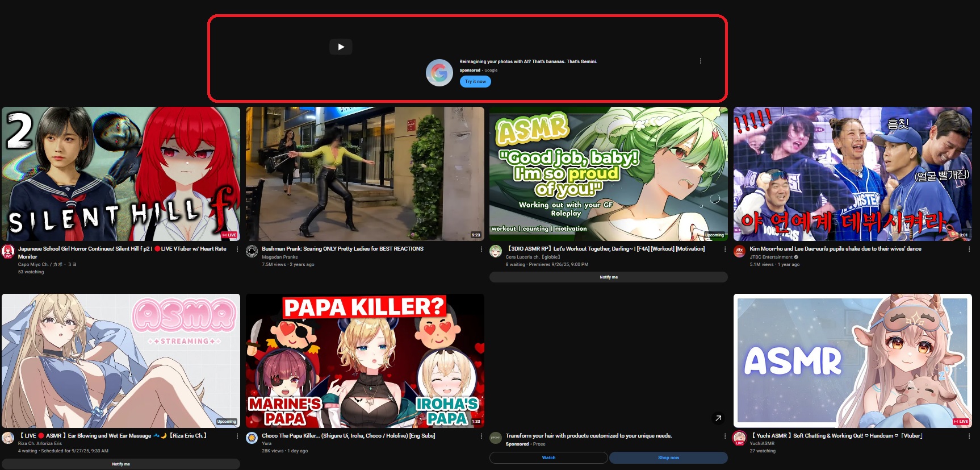Viewport: 980px width, 470px height.
Task: Click Magadan Pranks channel avatar icon
Action: tap(252, 251)
